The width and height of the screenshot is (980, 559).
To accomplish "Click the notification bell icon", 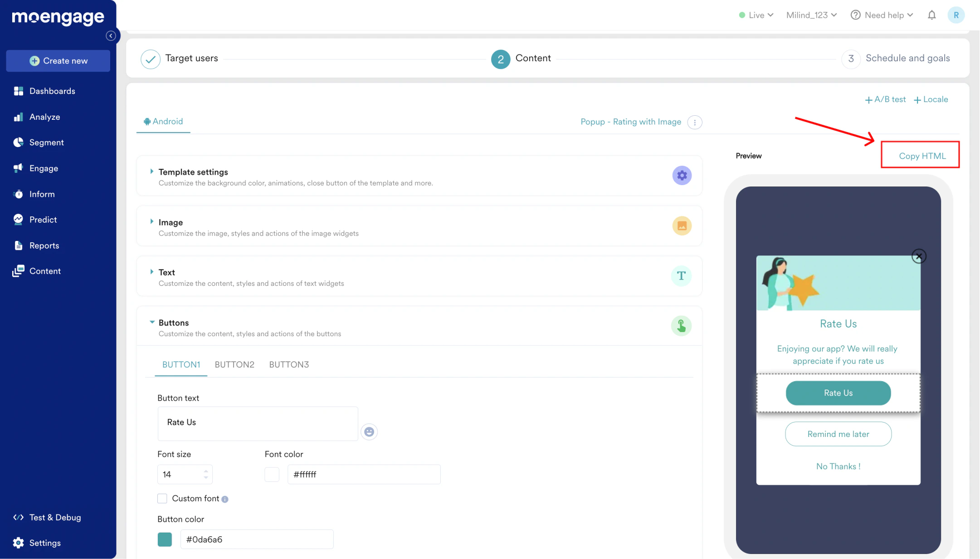I will (931, 15).
